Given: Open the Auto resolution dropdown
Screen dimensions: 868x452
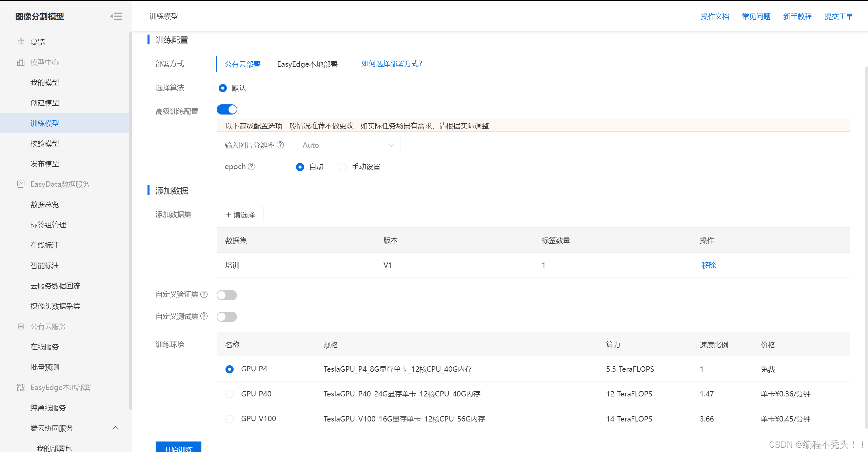Looking at the screenshot, I should point(348,145).
